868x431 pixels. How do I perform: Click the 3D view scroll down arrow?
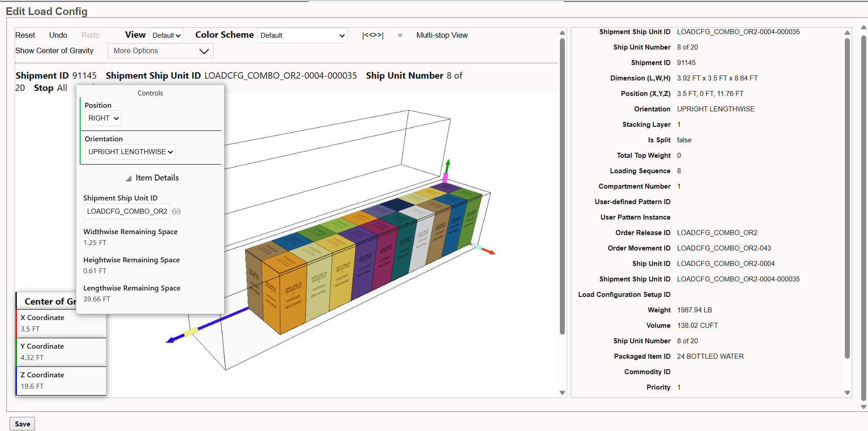coord(562,393)
